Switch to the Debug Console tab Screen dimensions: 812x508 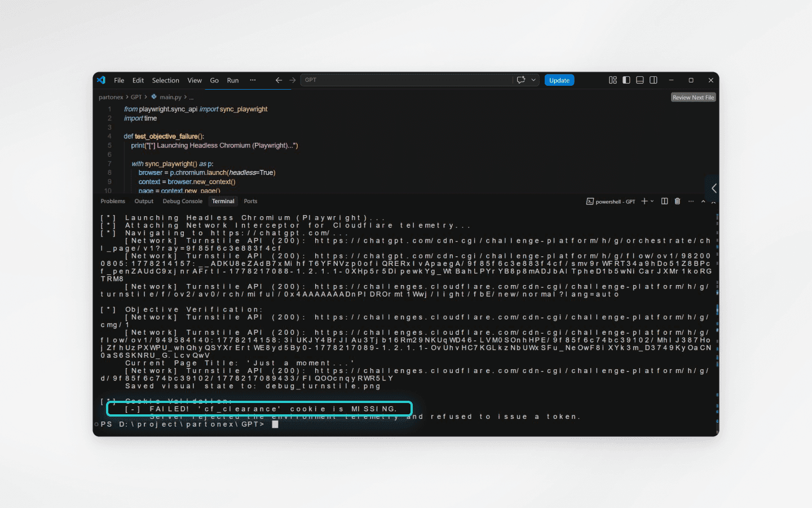[182, 202]
